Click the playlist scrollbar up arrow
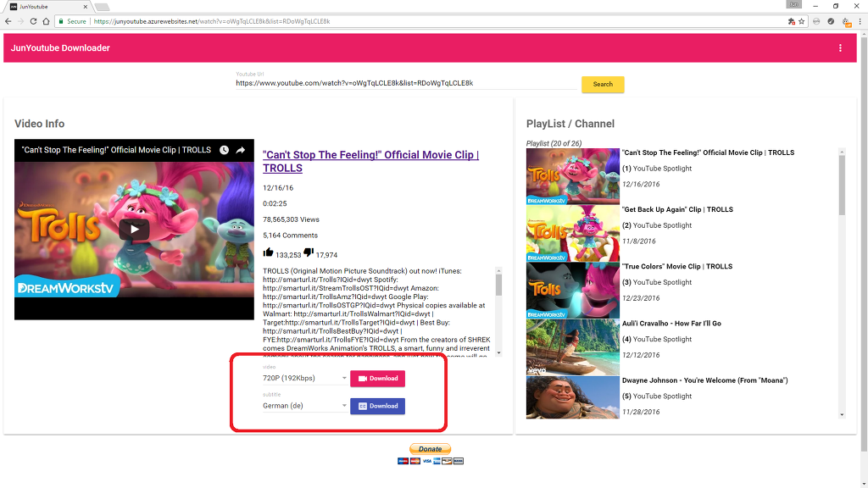Screen dimensions: 868x488 click(x=842, y=152)
